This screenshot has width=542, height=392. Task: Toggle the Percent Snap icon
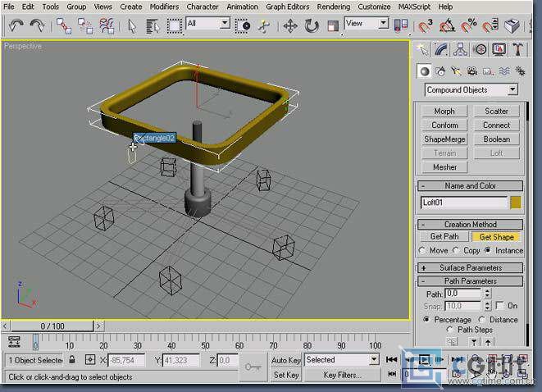point(469,26)
